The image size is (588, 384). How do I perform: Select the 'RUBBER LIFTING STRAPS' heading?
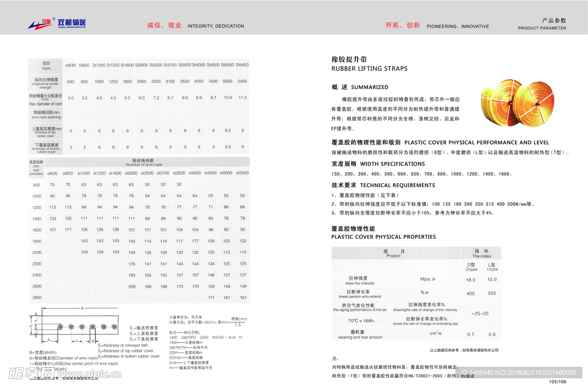tap(369, 69)
